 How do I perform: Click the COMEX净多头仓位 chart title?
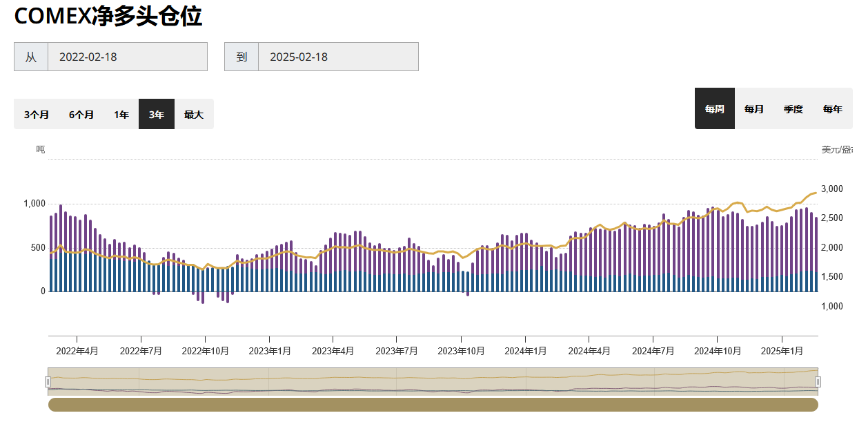pyautogui.click(x=108, y=16)
